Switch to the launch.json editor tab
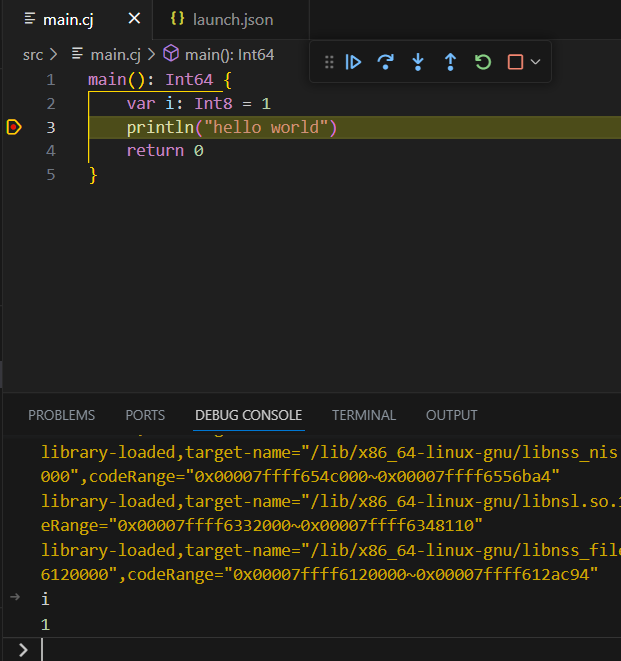This screenshot has width=621, height=661. (234, 19)
